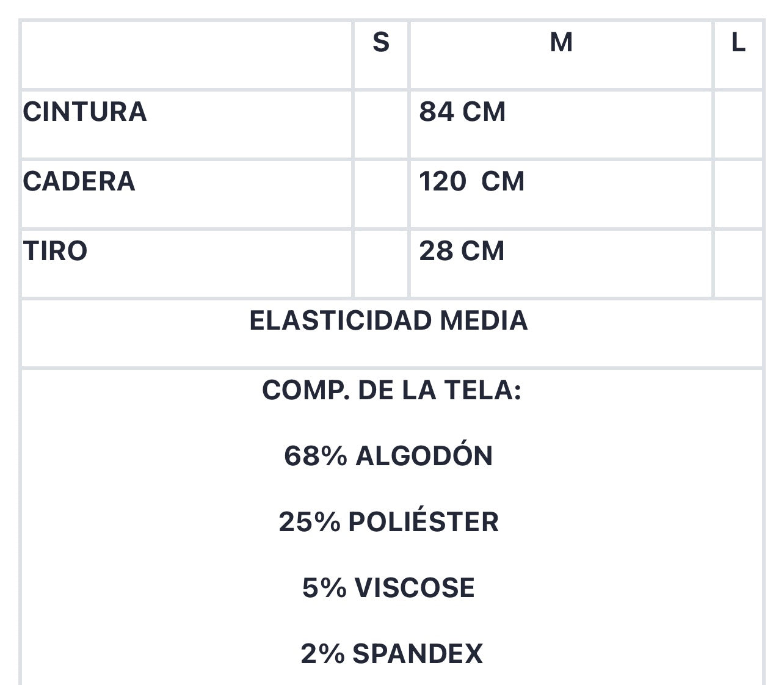This screenshot has height=685, width=784.
Task: Click the empty top-left header cell
Action: [x=187, y=55]
